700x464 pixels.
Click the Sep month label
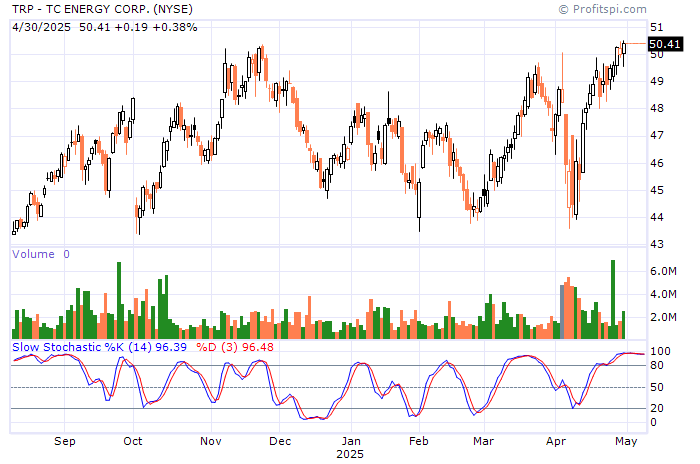pyautogui.click(x=65, y=442)
